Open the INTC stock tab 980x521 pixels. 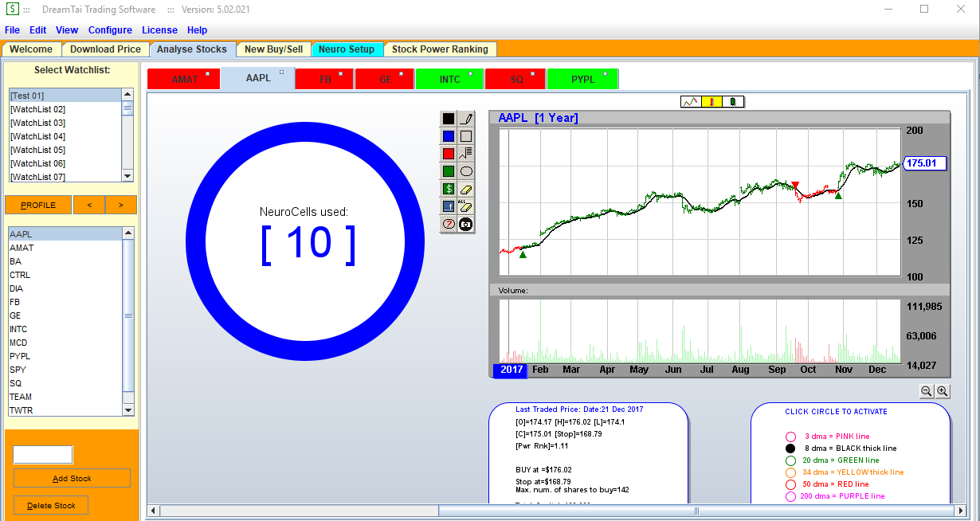click(450, 80)
